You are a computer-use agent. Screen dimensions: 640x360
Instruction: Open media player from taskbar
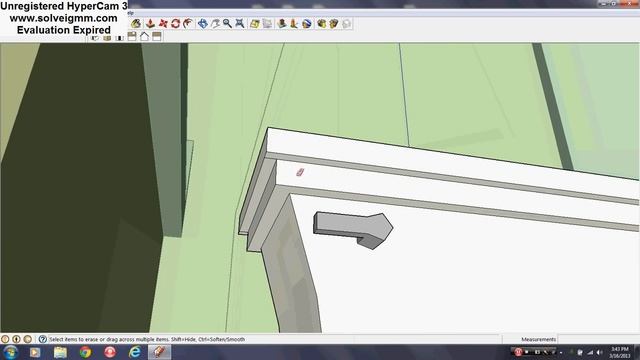click(x=35, y=352)
